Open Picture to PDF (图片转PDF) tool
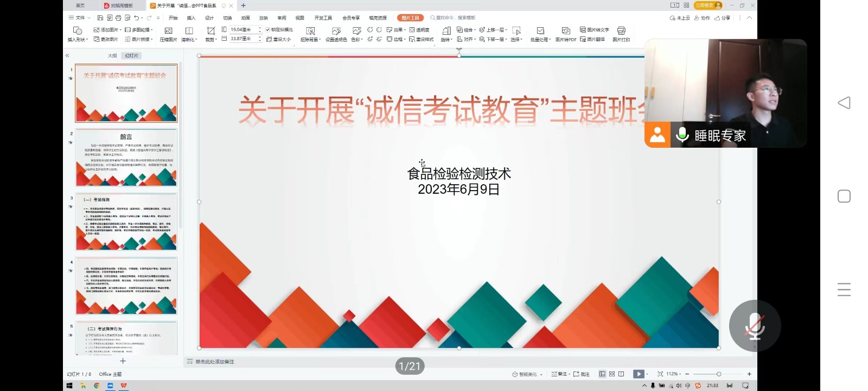This screenshot has height=391, width=868. point(565,31)
